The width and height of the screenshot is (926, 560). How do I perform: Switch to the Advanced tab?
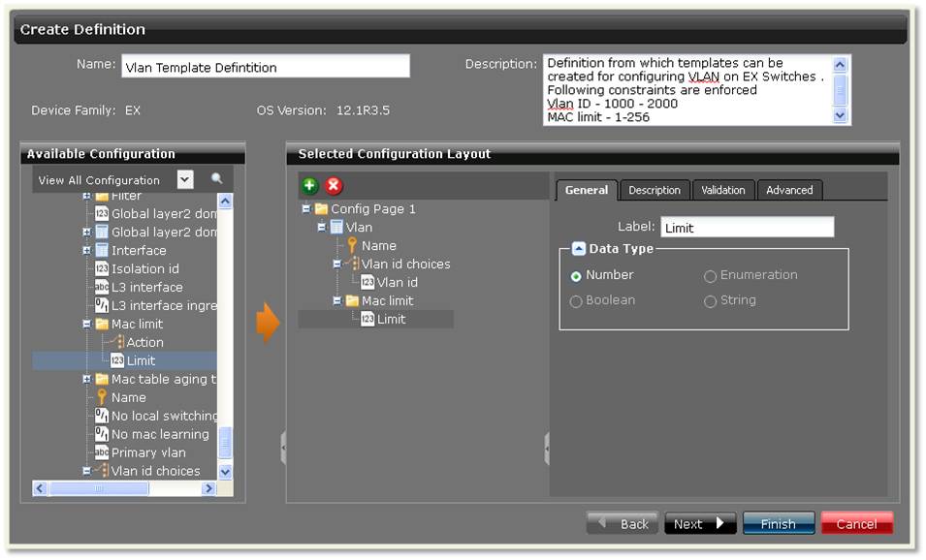(x=789, y=190)
